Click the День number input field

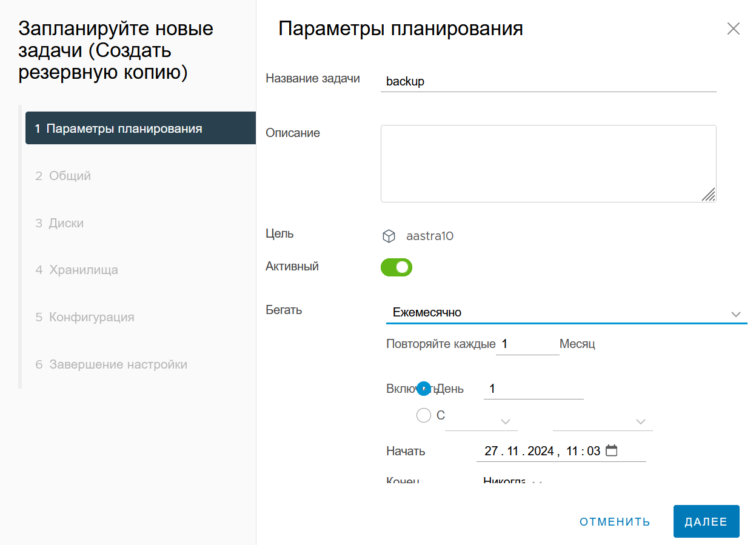[x=534, y=389]
